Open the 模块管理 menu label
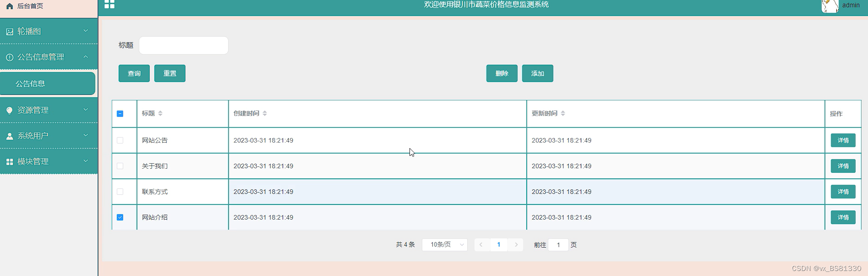This screenshot has height=276, width=868. (33, 162)
